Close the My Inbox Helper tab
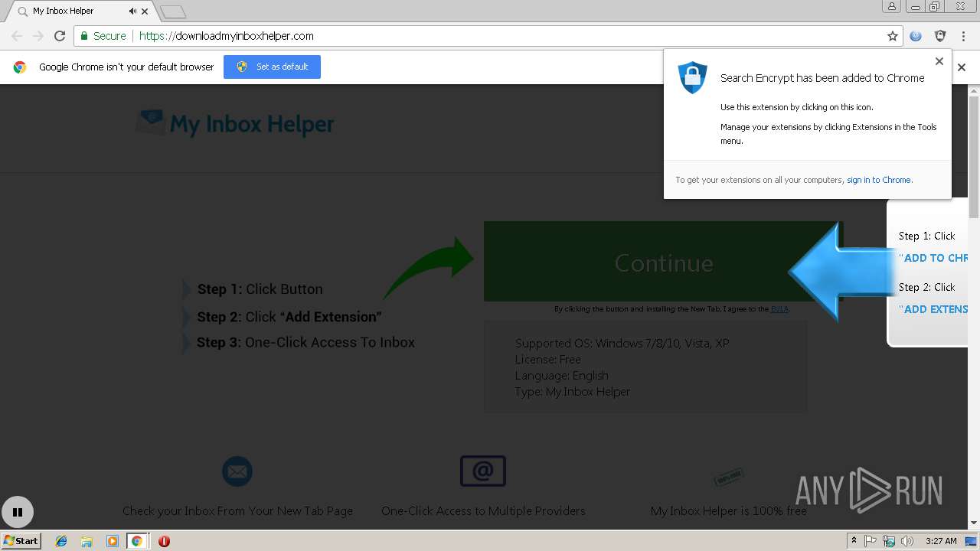The width and height of the screenshot is (980, 551). [145, 11]
